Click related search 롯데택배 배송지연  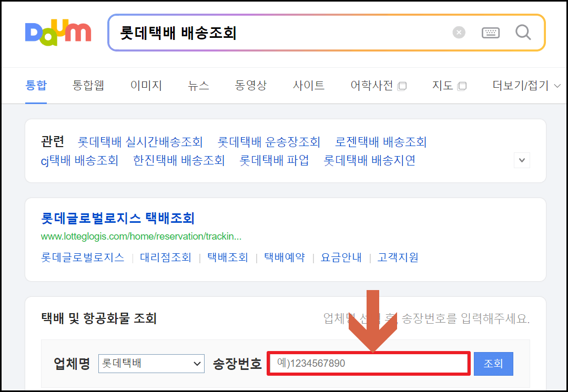coord(370,160)
